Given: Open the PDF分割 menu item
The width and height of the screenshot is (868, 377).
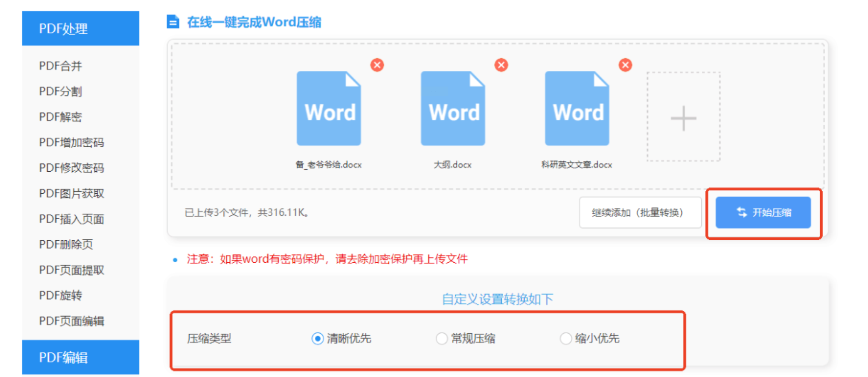Looking at the screenshot, I should coord(60,91).
